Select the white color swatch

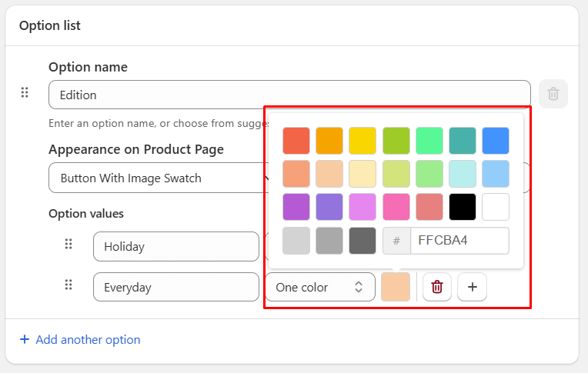[496, 207]
